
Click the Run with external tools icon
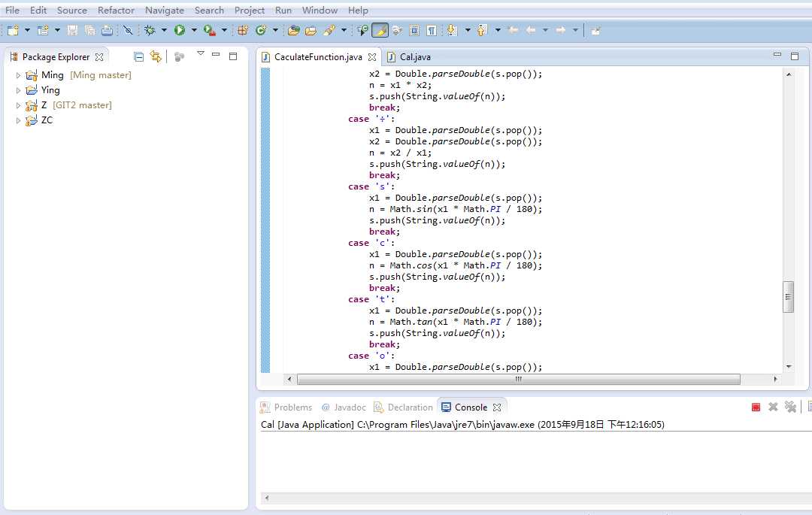coord(209,31)
